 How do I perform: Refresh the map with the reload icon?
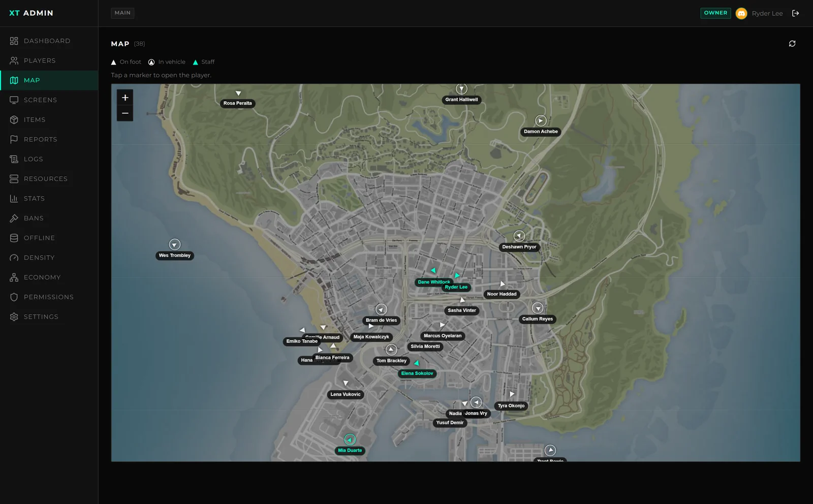tap(792, 44)
